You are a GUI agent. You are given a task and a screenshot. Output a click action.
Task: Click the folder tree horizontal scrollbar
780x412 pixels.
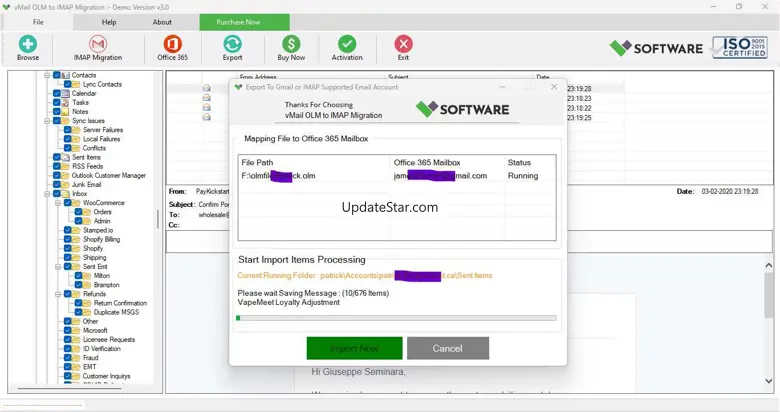click(x=70, y=389)
